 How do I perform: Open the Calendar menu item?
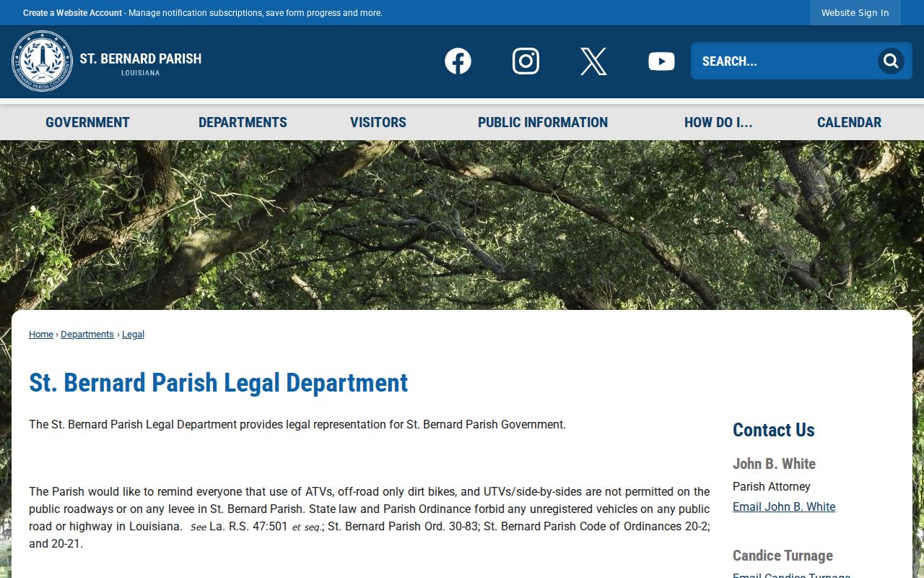pyautogui.click(x=849, y=122)
